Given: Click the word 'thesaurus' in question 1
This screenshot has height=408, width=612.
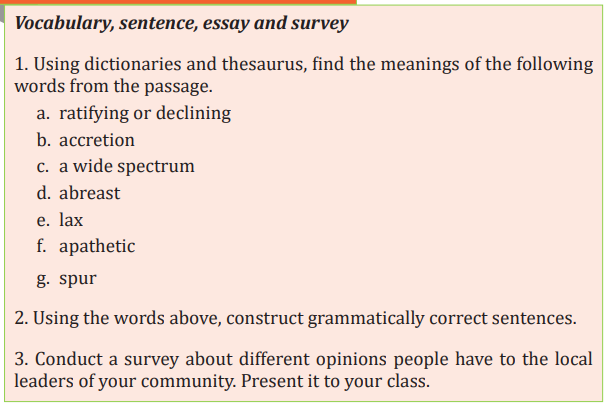Looking at the screenshot, I should (x=263, y=64).
